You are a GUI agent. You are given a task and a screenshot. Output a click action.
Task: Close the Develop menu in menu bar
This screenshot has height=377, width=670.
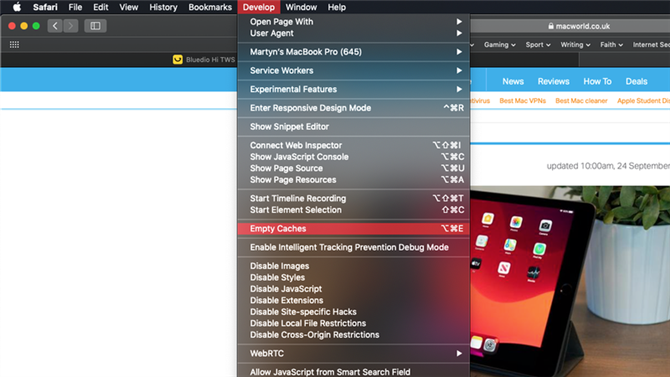point(259,7)
